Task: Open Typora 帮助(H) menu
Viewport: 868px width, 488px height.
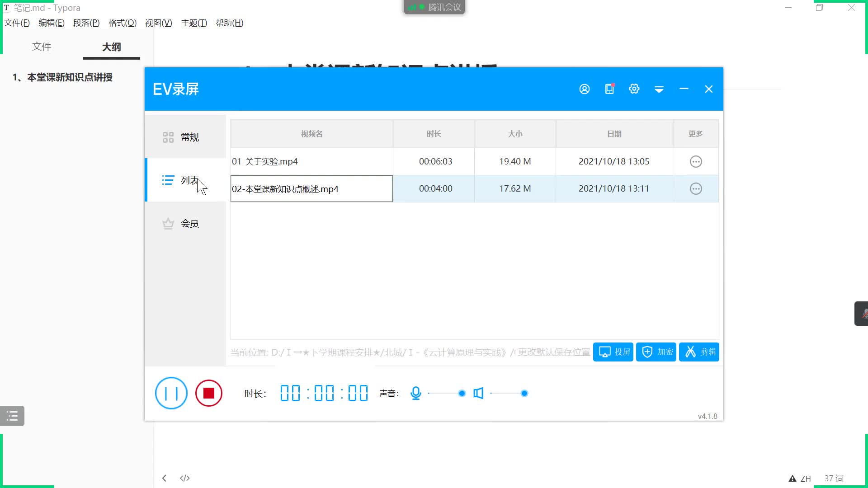Action: (x=230, y=23)
